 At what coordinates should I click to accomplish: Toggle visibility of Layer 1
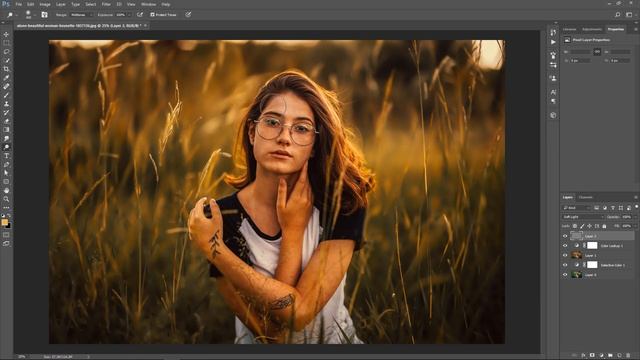point(565,256)
